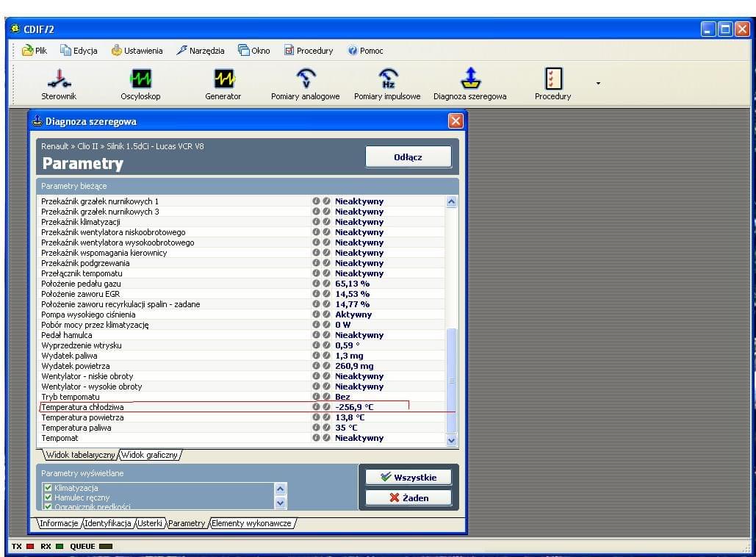Click first icon in Wydatek paliwa row
This screenshot has height=557, width=756.
(316, 356)
